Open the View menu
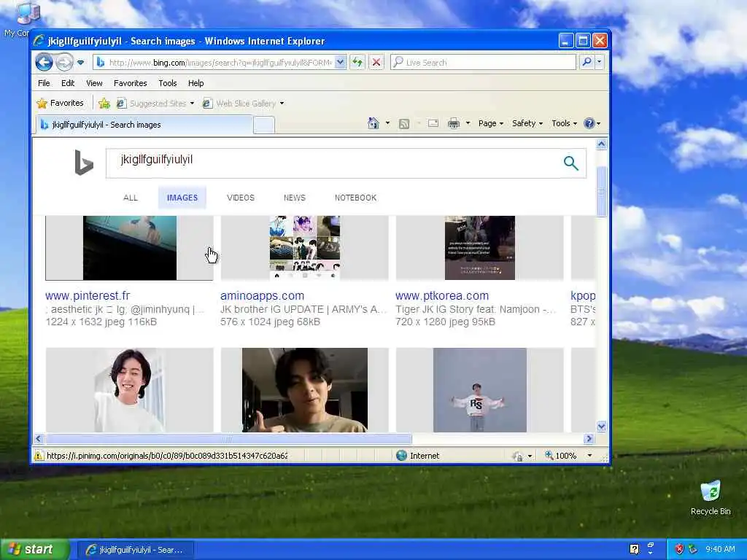The width and height of the screenshot is (747, 560). pyautogui.click(x=94, y=83)
